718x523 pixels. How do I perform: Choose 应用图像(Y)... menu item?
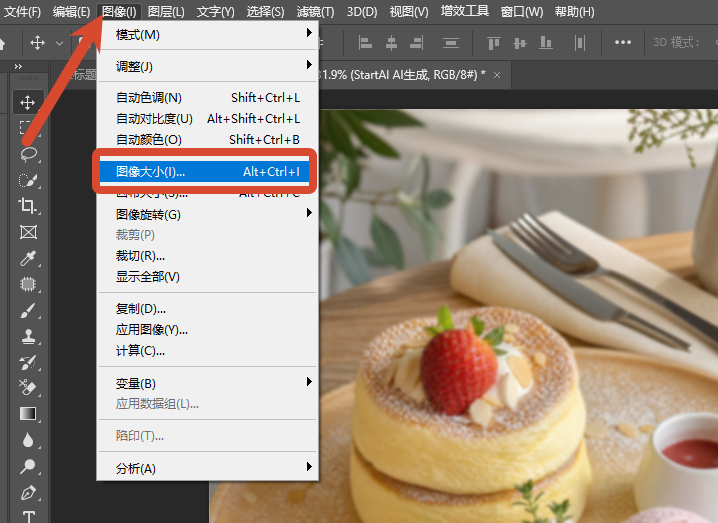click(208, 330)
